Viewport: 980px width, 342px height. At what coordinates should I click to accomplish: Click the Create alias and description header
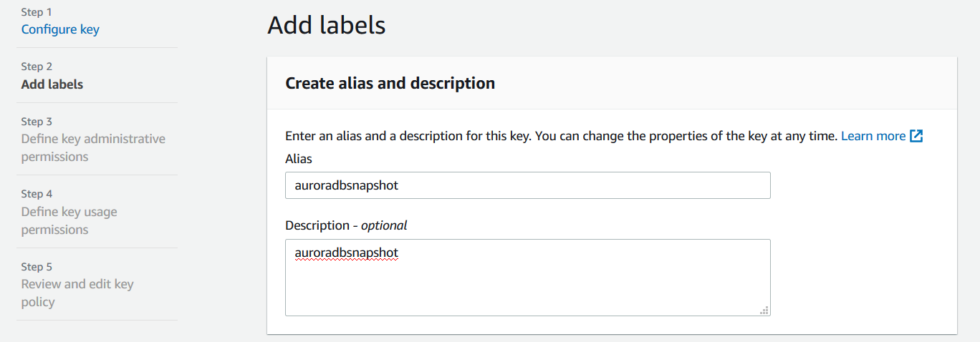[390, 84]
